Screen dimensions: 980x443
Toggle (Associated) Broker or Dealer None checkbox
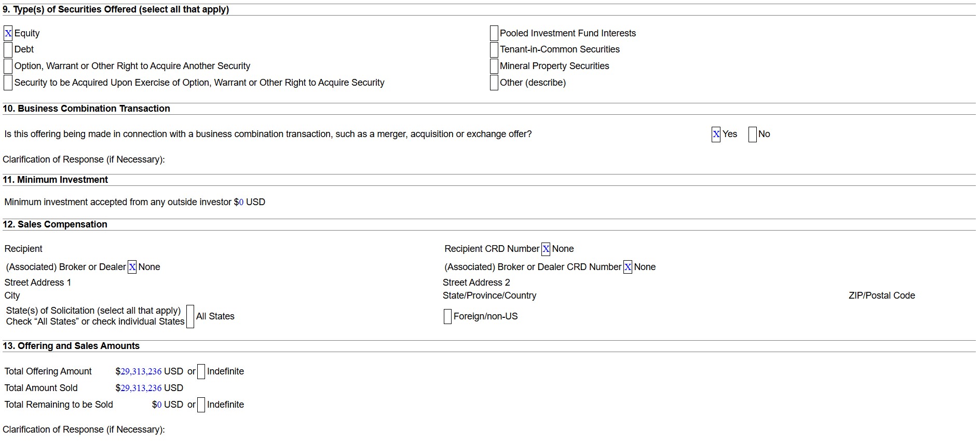pos(132,267)
